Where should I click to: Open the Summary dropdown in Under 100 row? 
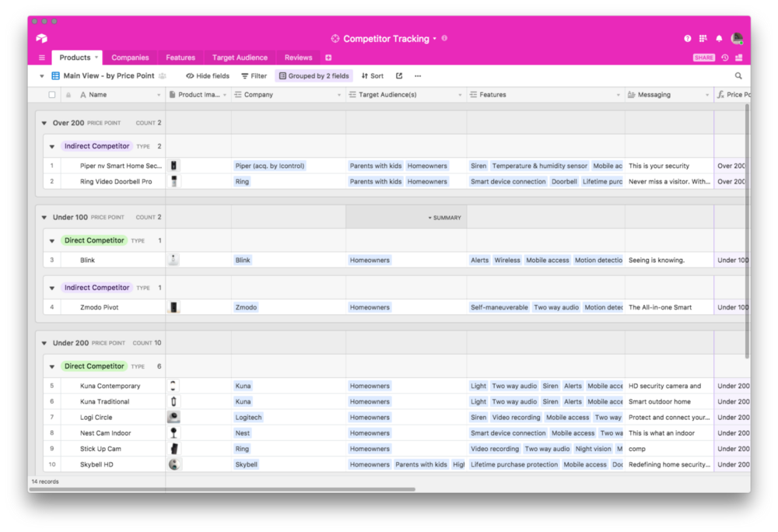tap(444, 218)
